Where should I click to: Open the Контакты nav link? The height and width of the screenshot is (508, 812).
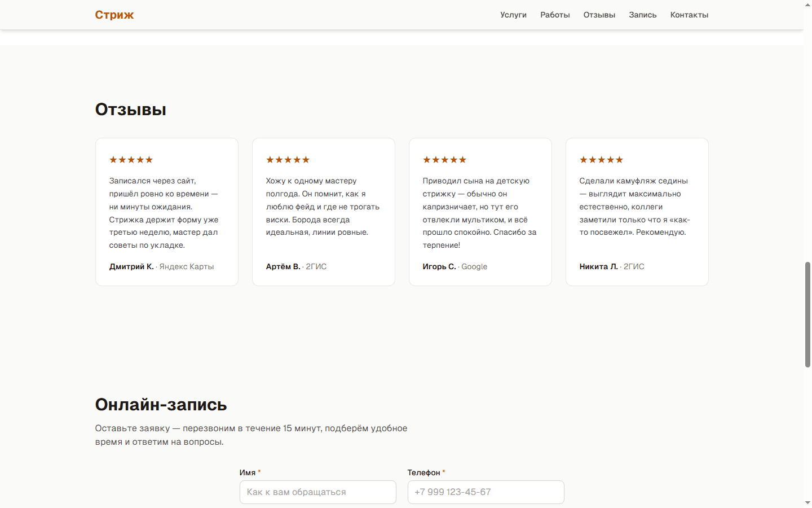689,15
